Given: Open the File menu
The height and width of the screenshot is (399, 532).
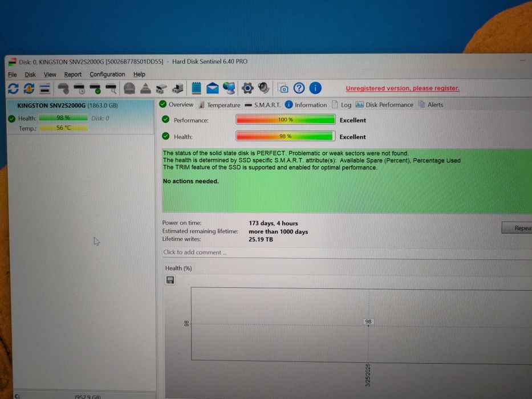Looking at the screenshot, I should tap(12, 75).
